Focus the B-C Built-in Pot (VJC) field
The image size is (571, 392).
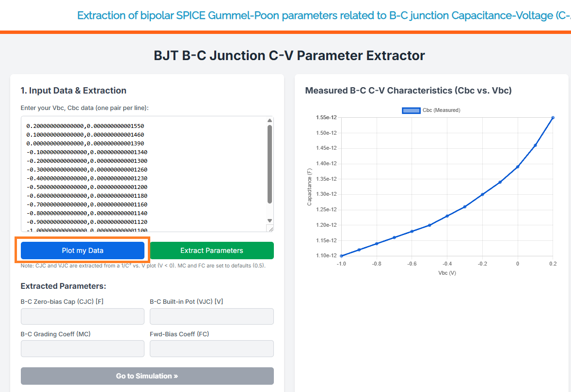[x=211, y=316]
